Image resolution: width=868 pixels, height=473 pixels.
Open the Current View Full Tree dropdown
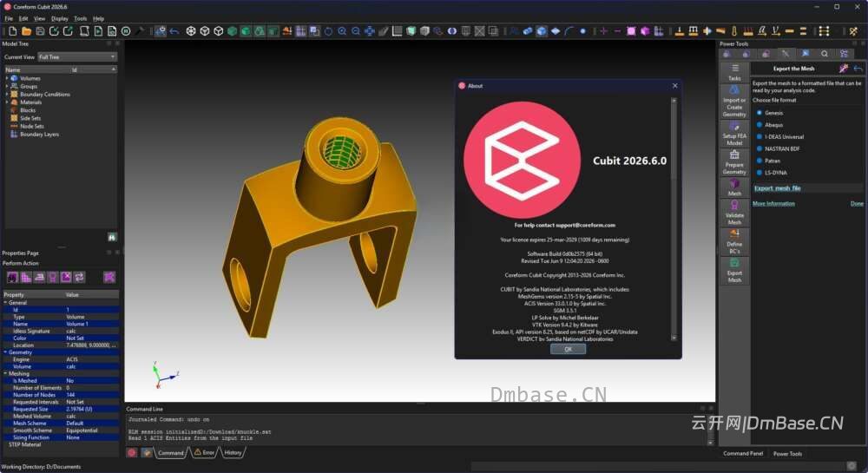pyautogui.click(x=77, y=57)
